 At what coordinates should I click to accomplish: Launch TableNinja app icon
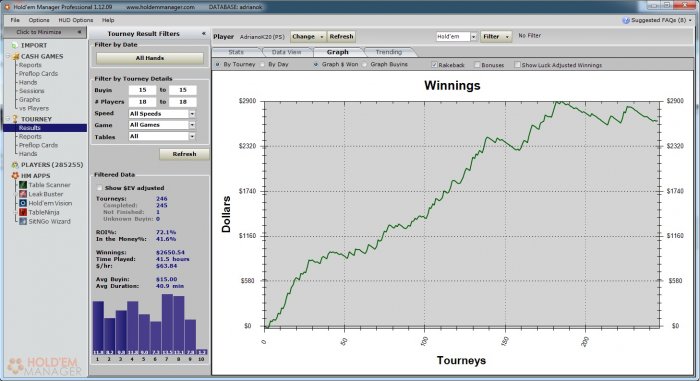23,212
